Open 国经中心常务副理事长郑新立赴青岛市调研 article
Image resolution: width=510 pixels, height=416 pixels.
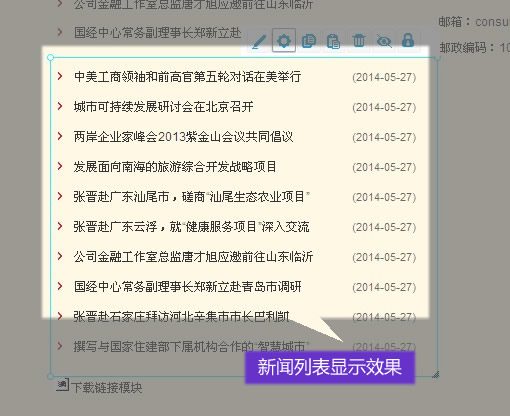tap(188, 287)
